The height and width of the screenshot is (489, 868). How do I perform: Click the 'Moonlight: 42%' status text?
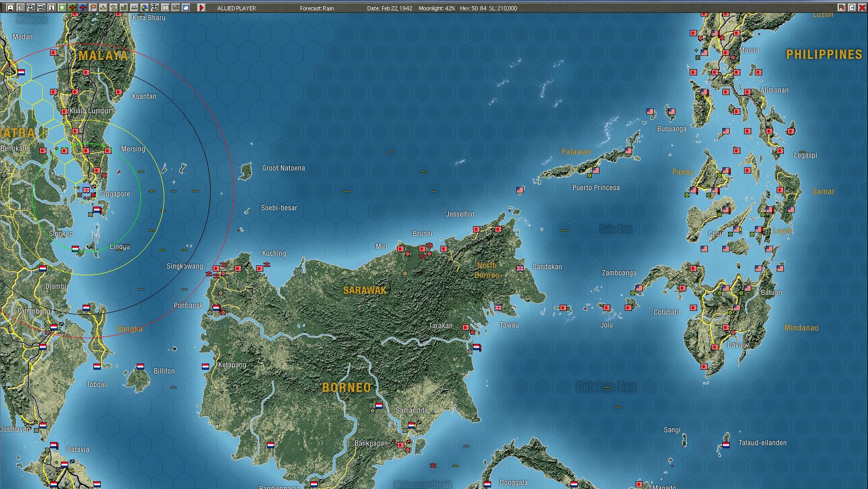437,8
